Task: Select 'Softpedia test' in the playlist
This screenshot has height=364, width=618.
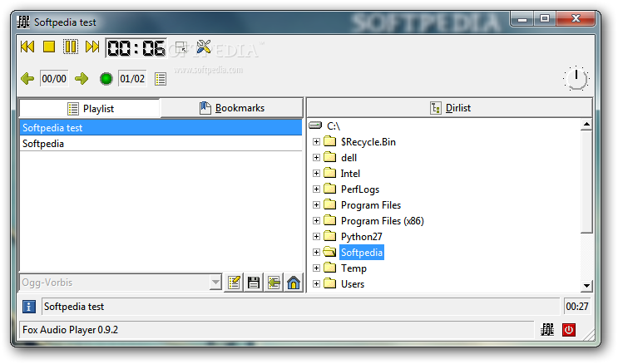Action: [161, 128]
